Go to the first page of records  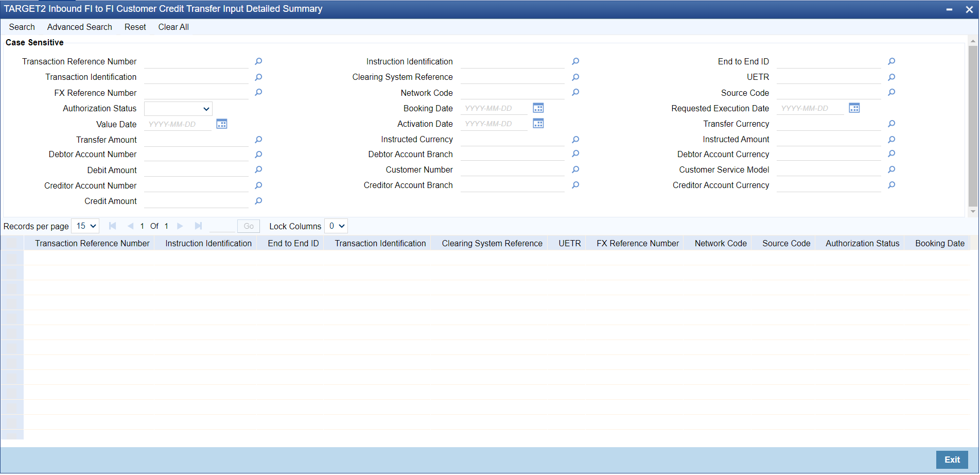113,226
